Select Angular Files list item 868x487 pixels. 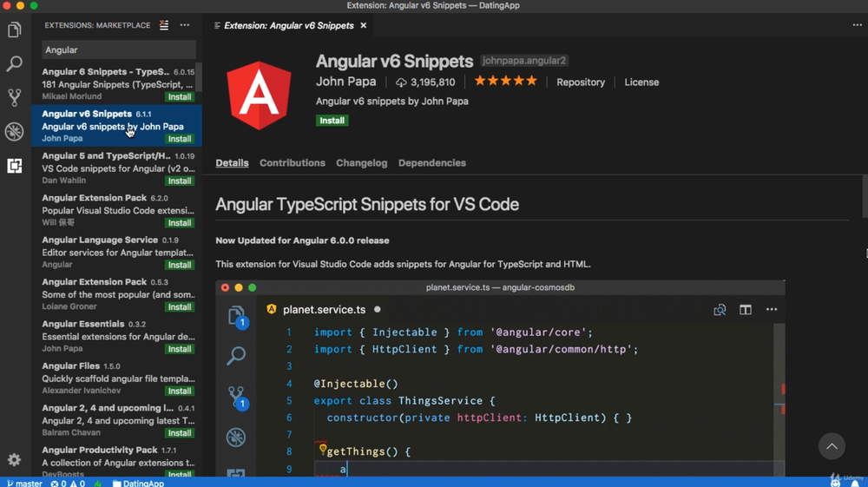point(116,378)
